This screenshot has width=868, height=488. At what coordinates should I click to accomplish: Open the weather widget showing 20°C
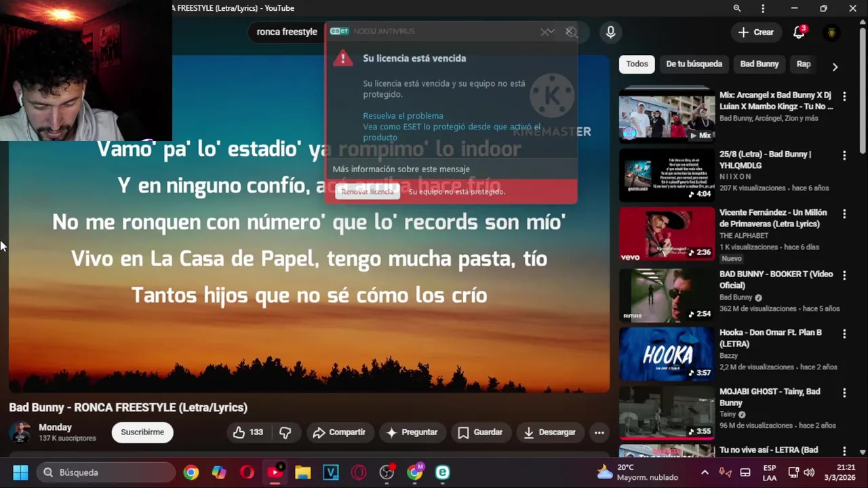(x=637, y=472)
